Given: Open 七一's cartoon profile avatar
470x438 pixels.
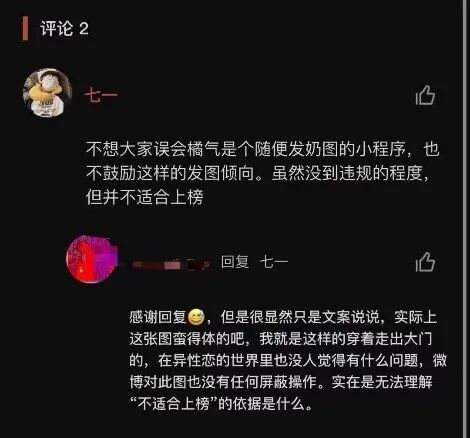Looking at the screenshot, I should [48, 93].
